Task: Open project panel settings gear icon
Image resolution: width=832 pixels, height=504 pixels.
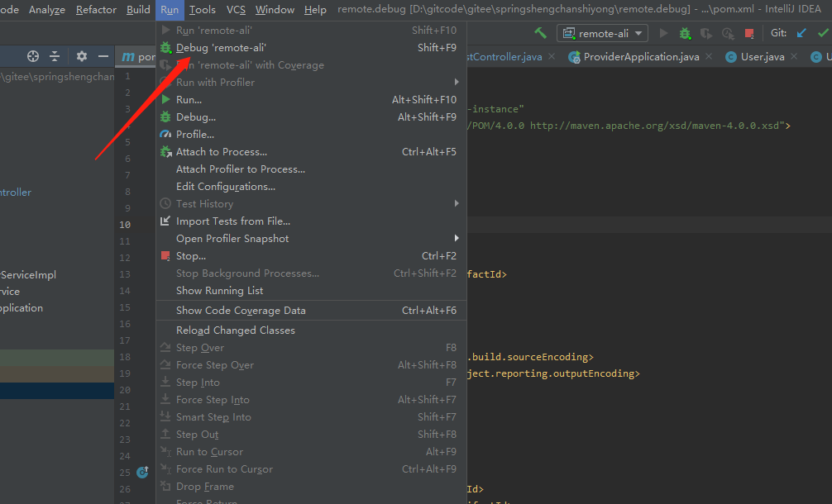Action: (82, 56)
